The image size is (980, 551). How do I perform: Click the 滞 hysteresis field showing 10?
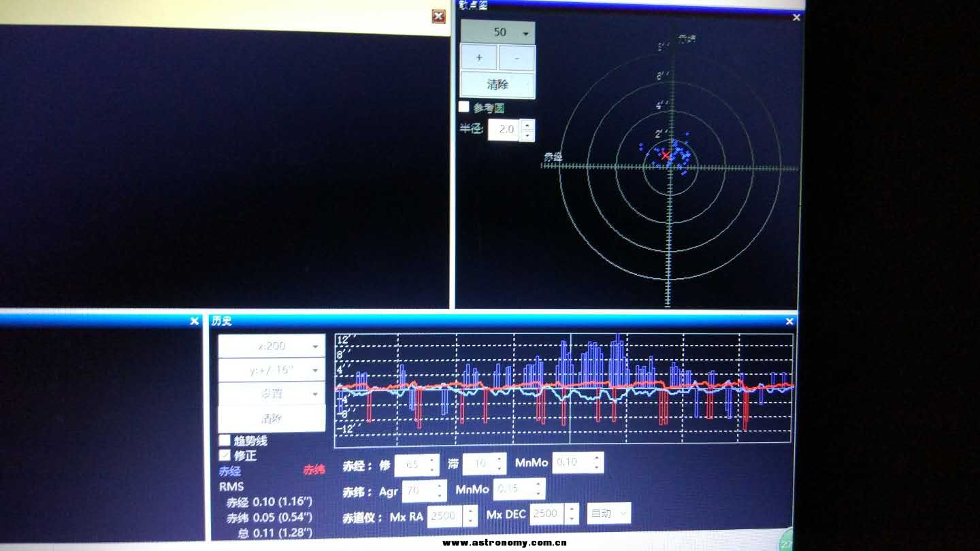click(479, 463)
